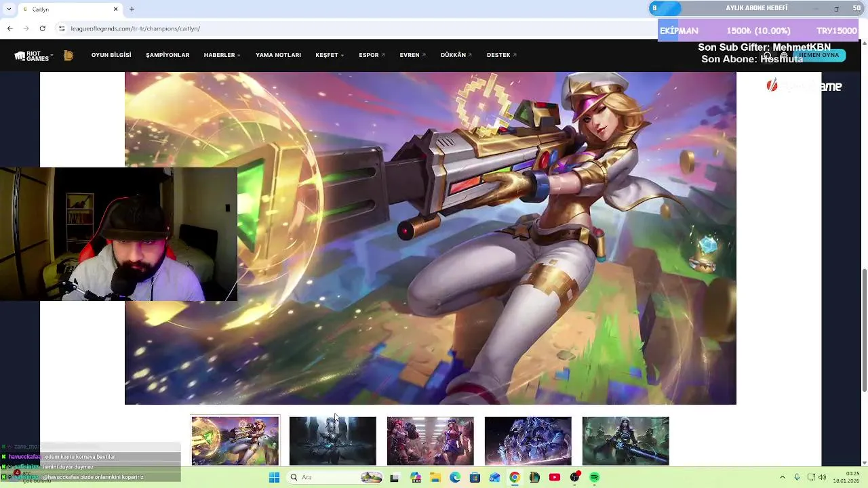Open the volume tray icon
868x488 pixels.
[823, 478]
